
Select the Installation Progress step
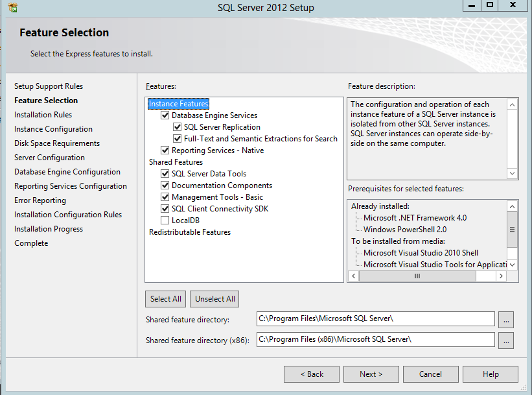coord(49,229)
